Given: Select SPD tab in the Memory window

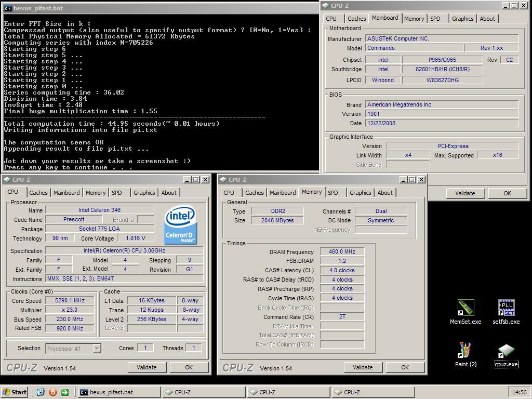Looking at the screenshot, I should (333, 193).
